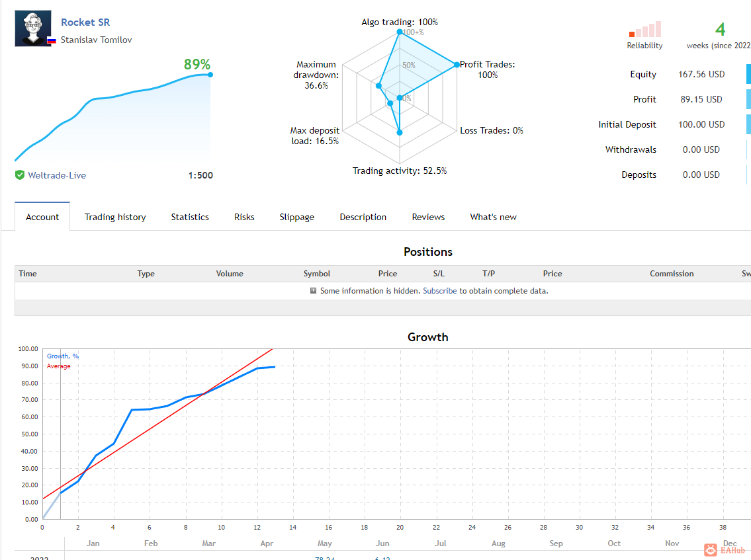Click the green verified shield icon
Image resolution: width=751 pixels, height=560 pixels.
[x=20, y=175]
